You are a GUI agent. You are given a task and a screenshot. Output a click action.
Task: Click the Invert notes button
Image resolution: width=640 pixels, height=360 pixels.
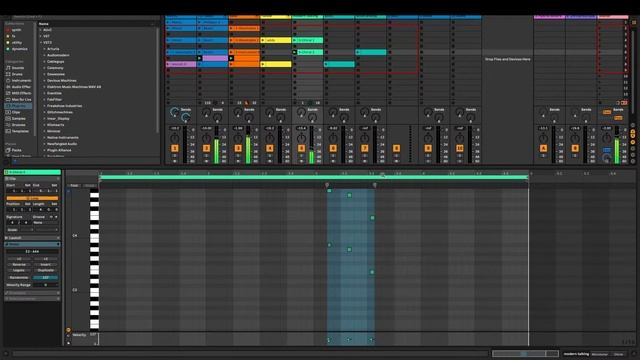[x=45, y=264]
